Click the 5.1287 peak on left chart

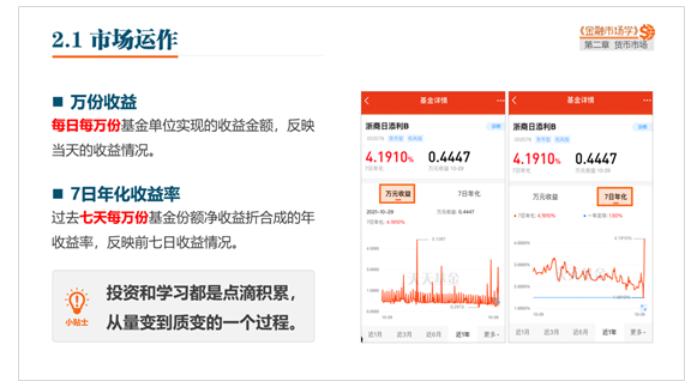[x=438, y=239]
